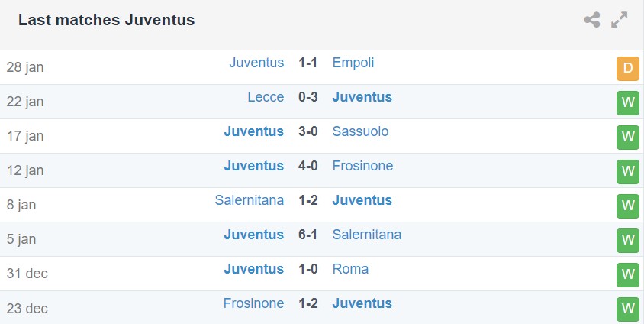Click the share icon in the header
The width and height of the screenshot is (644, 324).
tap(592, 20)
